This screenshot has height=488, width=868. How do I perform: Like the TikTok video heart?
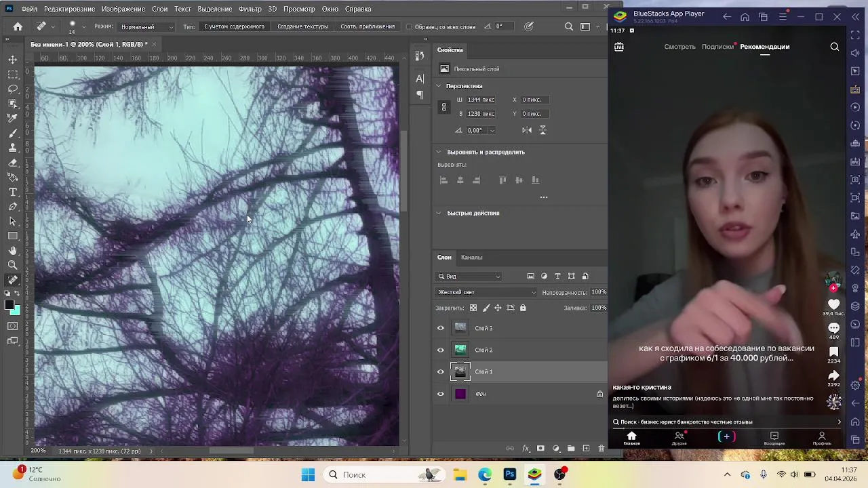coord(833,304)
